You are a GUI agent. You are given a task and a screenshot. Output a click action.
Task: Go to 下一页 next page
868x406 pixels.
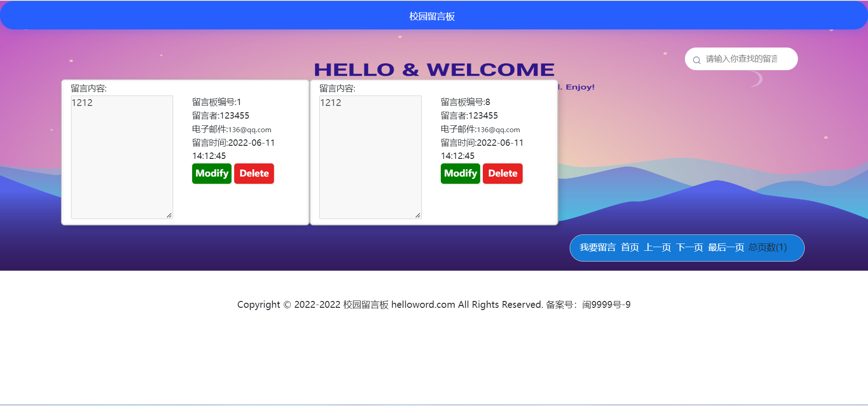(689, 248)
